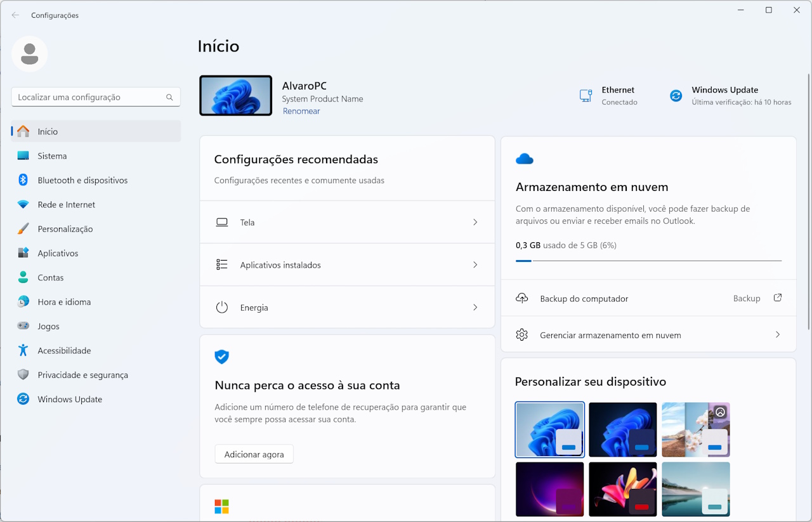Open Rede e Internet via Wi-Fi icon
This screenshot has width=812, height=522.
tap(23, 205)
